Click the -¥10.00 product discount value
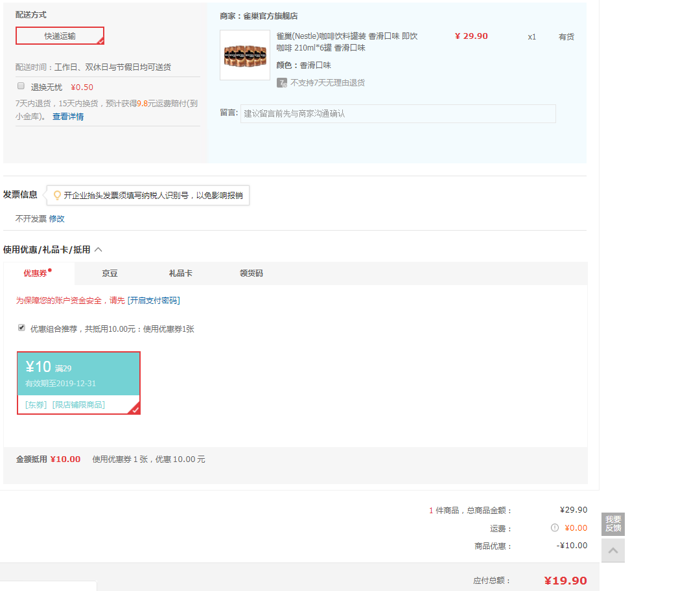The image size is (700, 591). [x=572, y=546]
